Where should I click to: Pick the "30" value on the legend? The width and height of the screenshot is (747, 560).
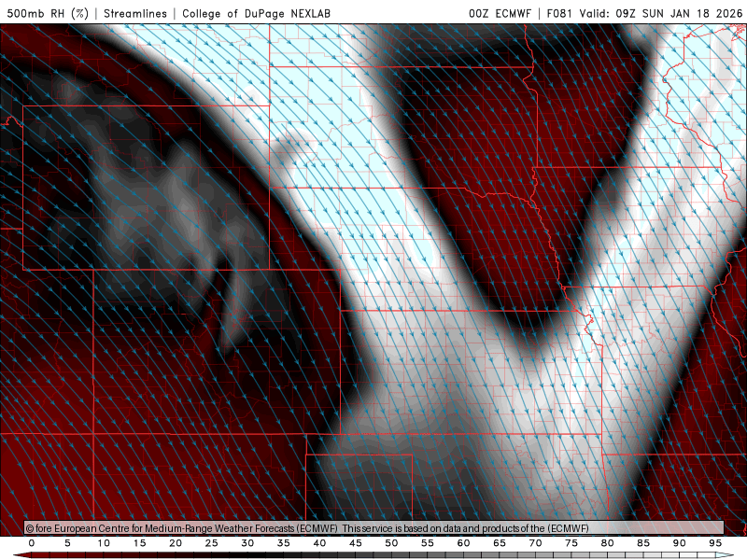click(247, 543)
